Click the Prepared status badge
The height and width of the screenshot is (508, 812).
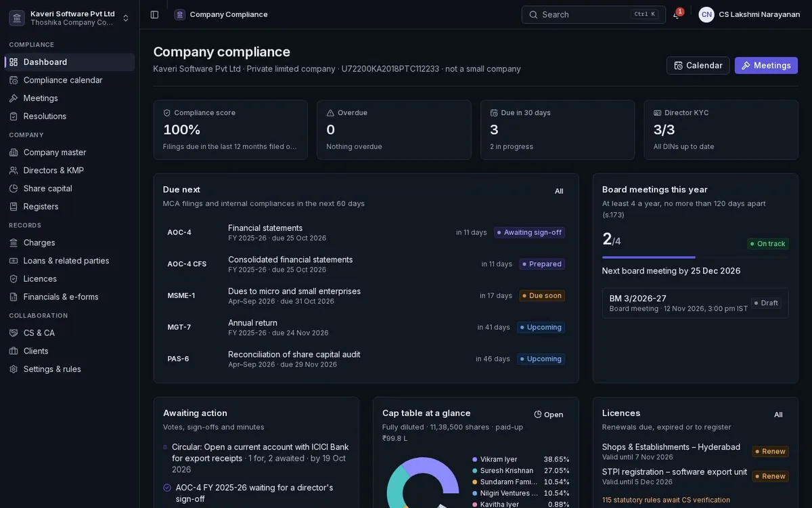click(x=542, y=264)
